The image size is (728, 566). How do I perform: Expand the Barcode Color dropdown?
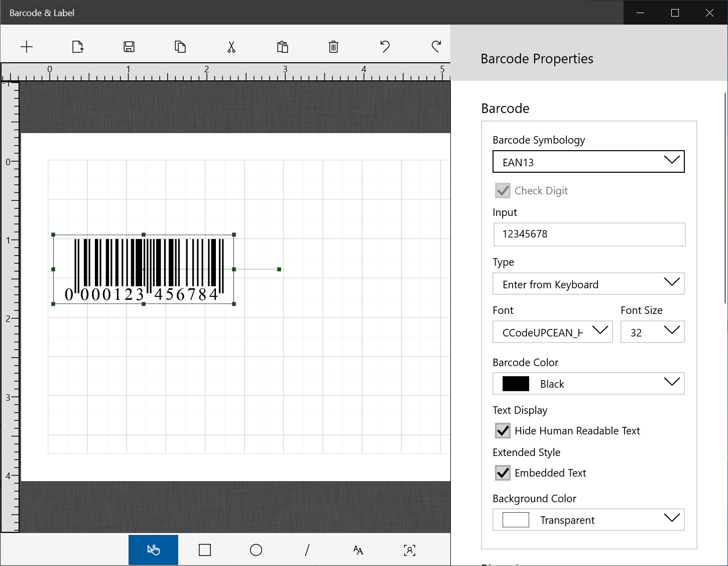point(588,384)
